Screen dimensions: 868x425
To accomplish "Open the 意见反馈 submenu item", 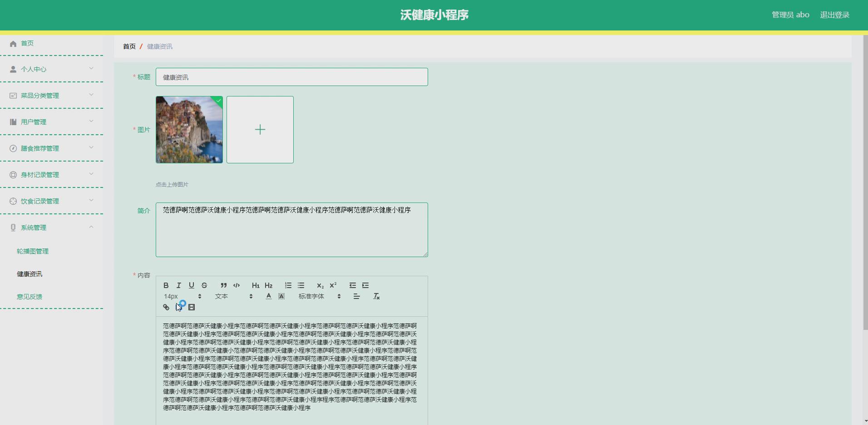I will click(x=30, y=297).
